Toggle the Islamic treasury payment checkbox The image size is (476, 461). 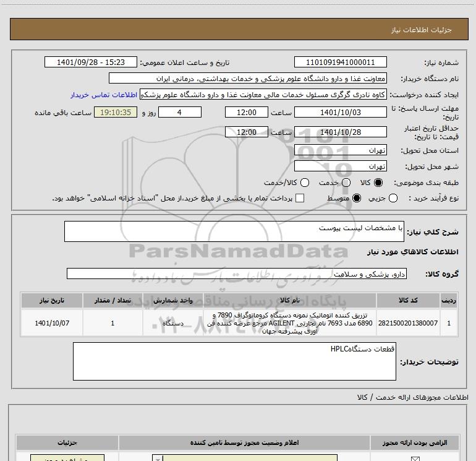coord(300,198)
